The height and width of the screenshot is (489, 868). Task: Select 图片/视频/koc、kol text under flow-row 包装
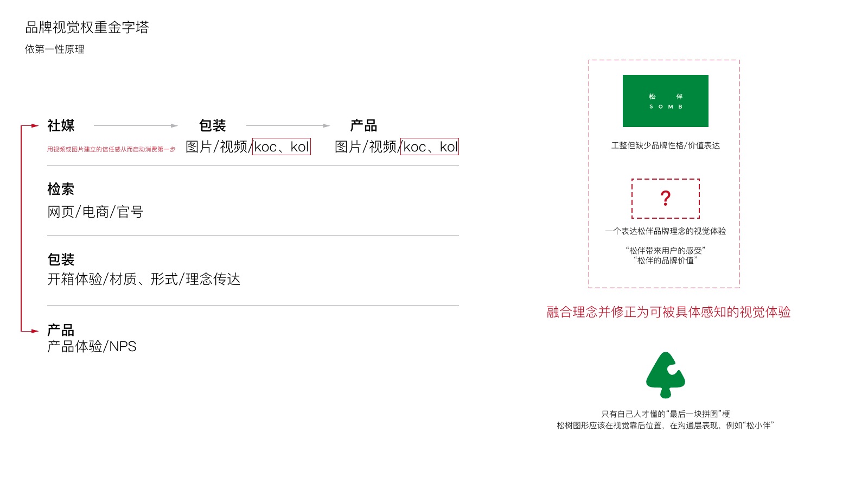(x=248, y=147)
